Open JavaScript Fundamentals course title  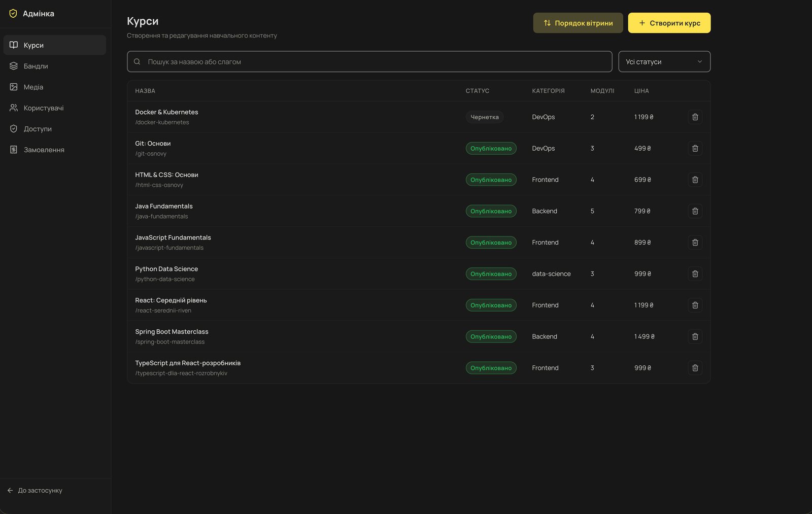[x=173, y=237]
